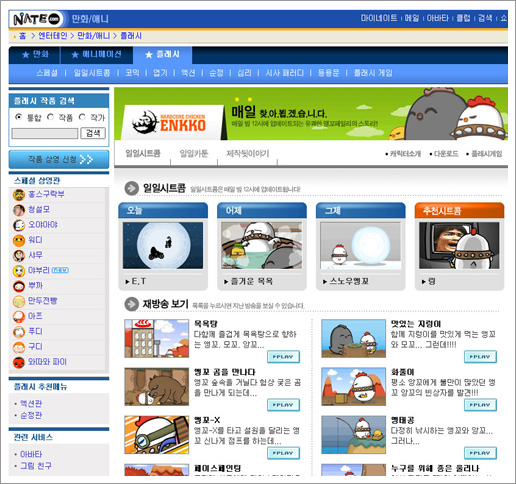
Task: Click the 검색 search button
Action: tap(93, 133)
